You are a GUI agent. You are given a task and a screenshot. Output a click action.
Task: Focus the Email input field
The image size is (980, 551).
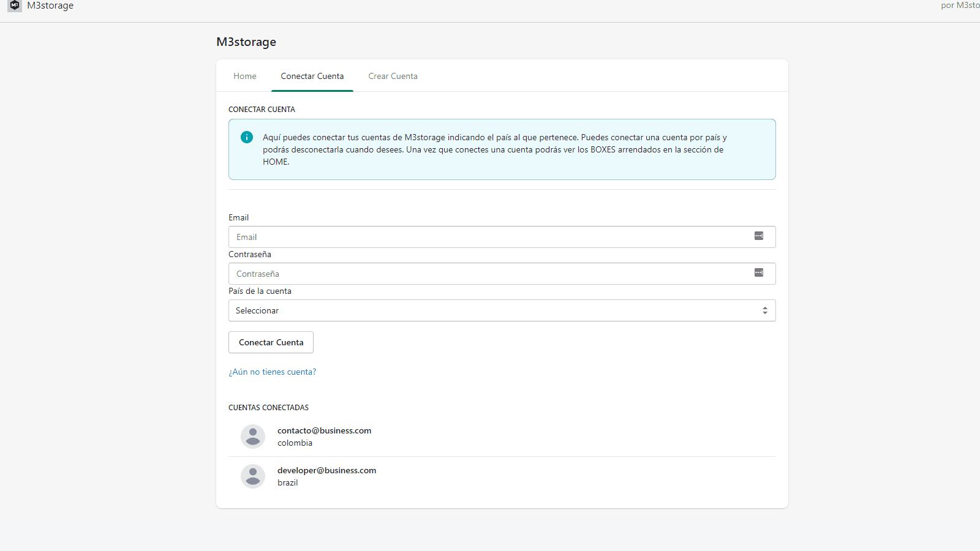490,237
